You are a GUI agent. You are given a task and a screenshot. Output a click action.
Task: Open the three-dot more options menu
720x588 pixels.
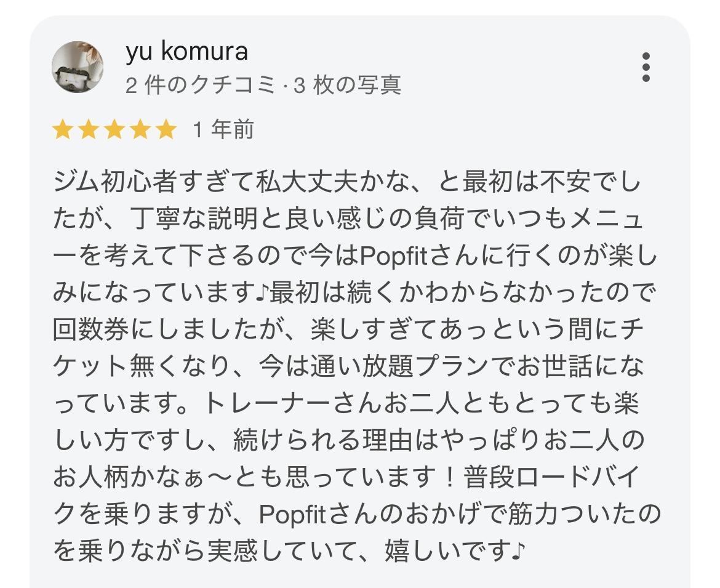click(646, 67)
